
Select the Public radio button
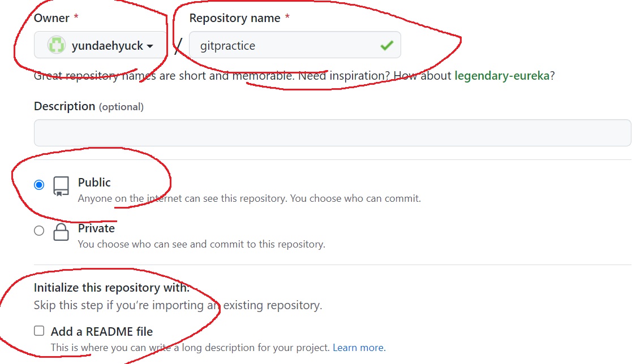pos(39,185)
